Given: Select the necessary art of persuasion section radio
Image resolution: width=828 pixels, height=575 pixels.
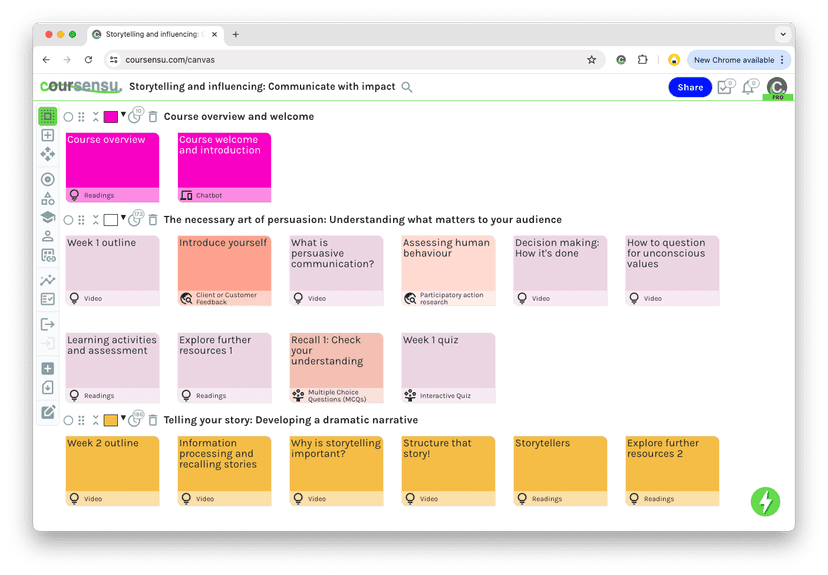Looking at the screenshot, I should click(x=68, y=220).
